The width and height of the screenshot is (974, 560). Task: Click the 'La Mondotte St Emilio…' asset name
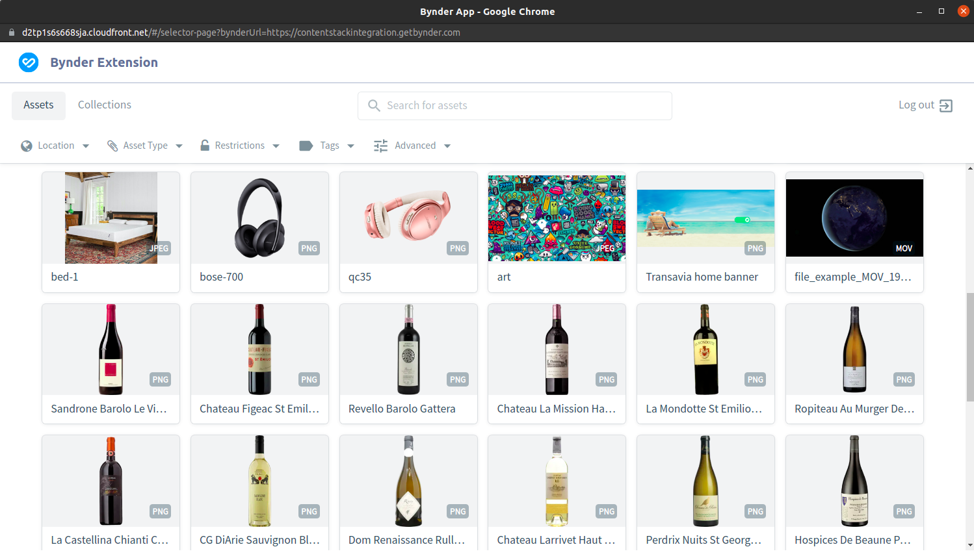pos(704,409)
